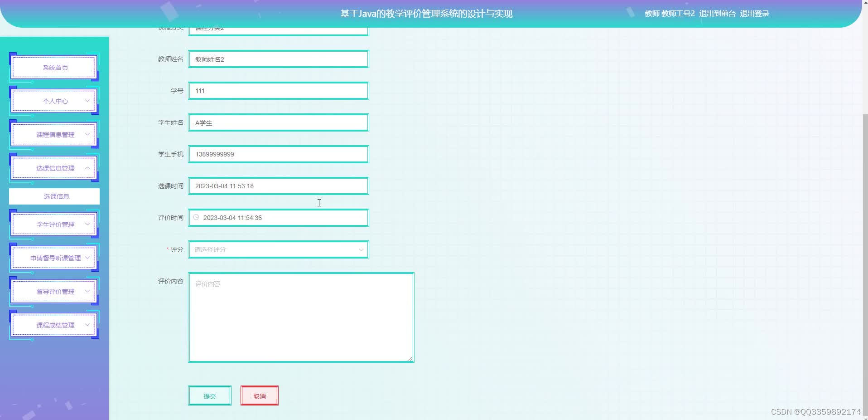
Task: Click the 评价内容 field label
Action: pyautogui.click(x=170, y=281)
